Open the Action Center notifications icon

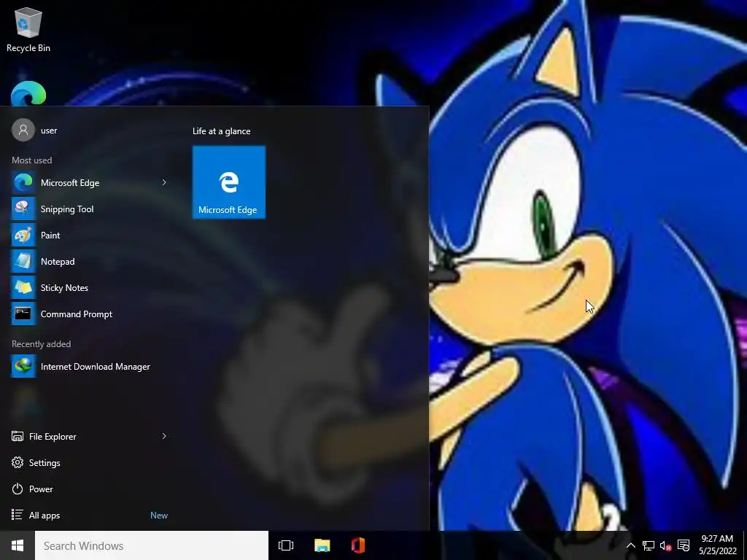click(683, 545)
